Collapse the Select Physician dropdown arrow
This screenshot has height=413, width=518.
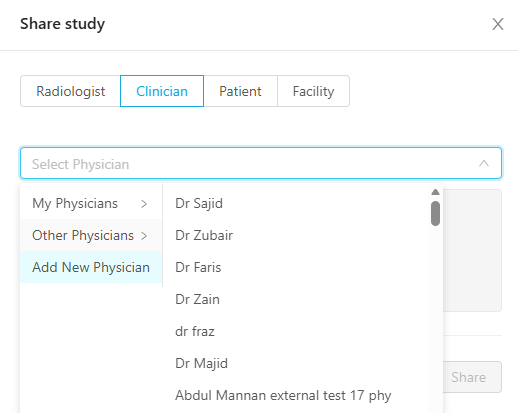pyautogui.click(x=484, y=163)
